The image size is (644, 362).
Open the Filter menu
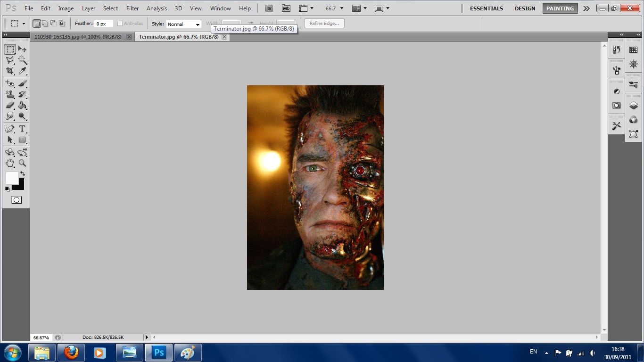point(132,8)
